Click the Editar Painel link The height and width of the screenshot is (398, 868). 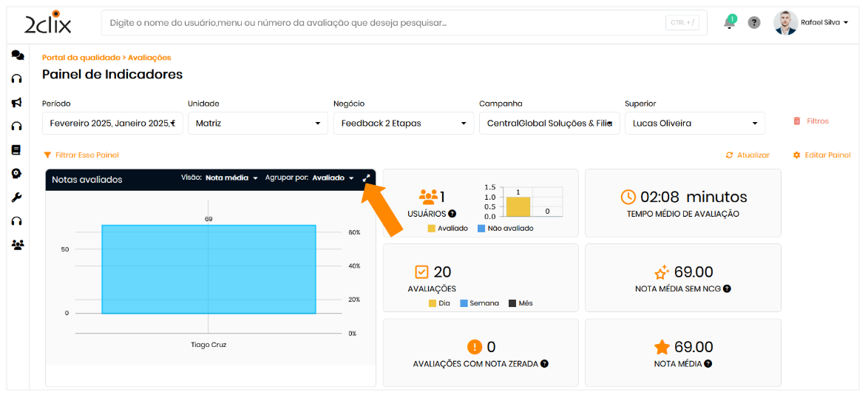point(821,155)
